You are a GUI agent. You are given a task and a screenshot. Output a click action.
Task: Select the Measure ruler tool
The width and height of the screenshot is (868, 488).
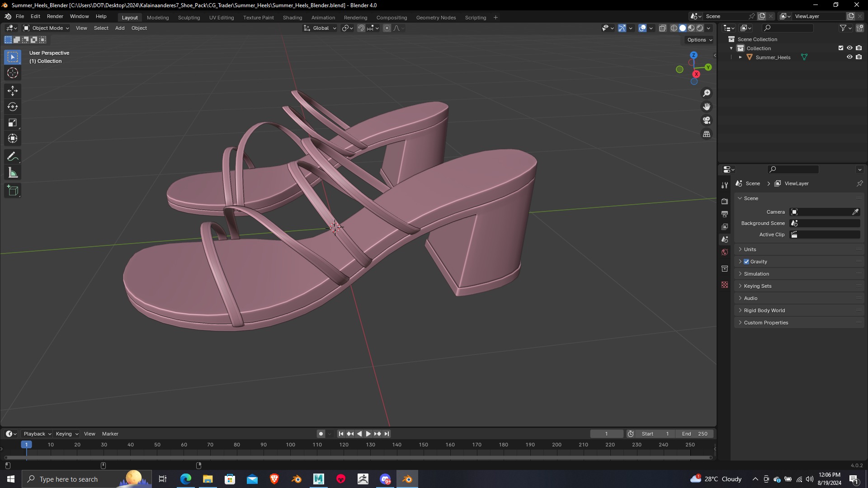click(x=13, y=173)
